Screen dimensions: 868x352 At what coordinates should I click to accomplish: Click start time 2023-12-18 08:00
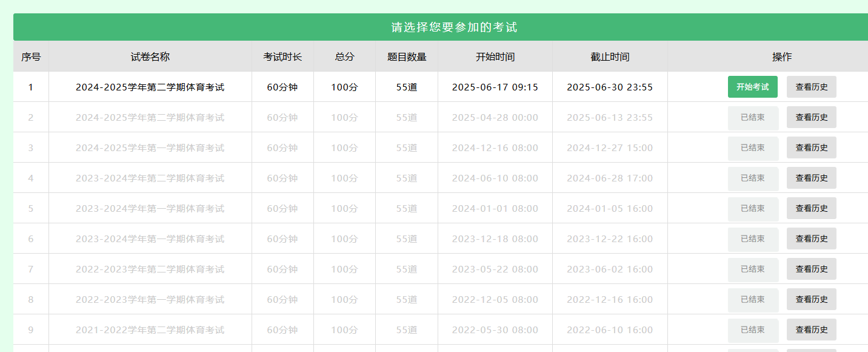click(495, 239)
